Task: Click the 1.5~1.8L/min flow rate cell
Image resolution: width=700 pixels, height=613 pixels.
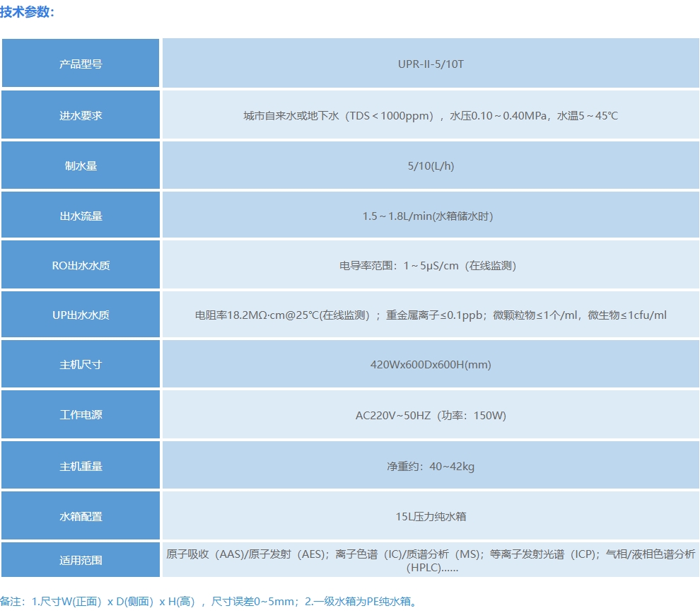Action: coord(430,215)
